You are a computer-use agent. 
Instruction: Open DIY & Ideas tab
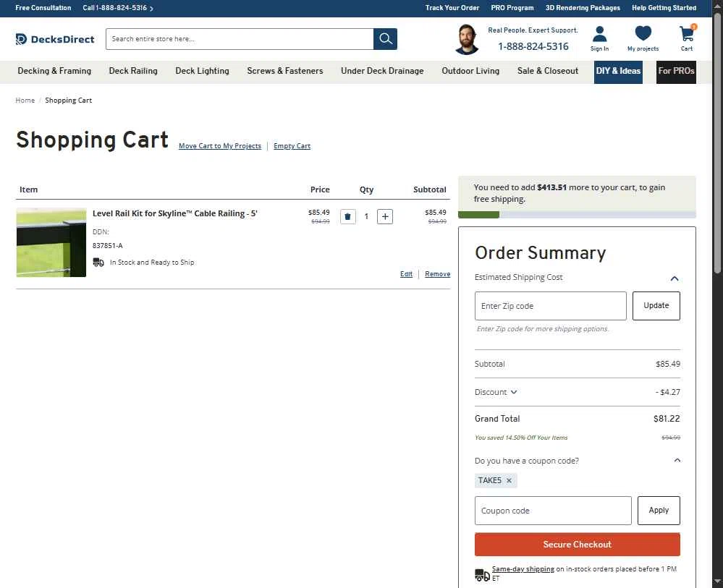618,72
